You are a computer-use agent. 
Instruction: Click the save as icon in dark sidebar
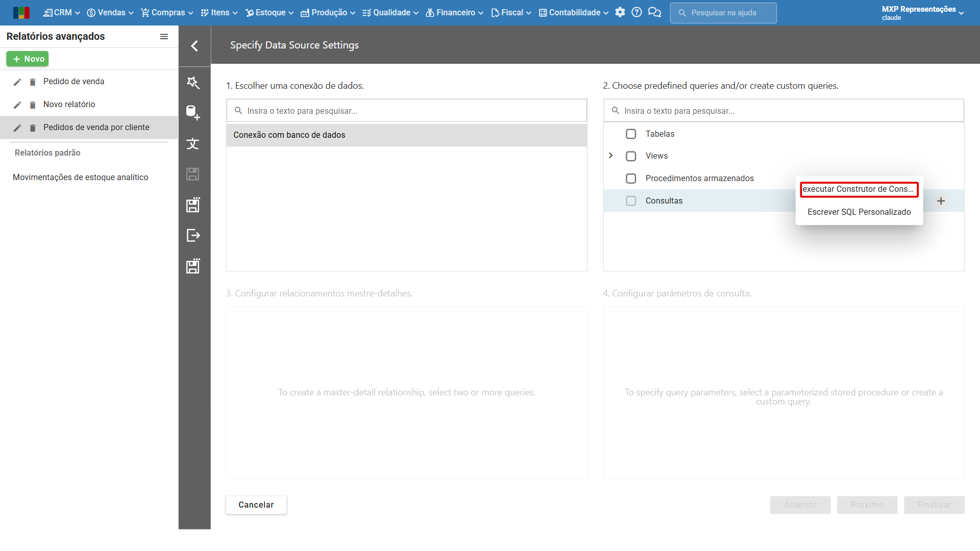[x=193, y=205]
